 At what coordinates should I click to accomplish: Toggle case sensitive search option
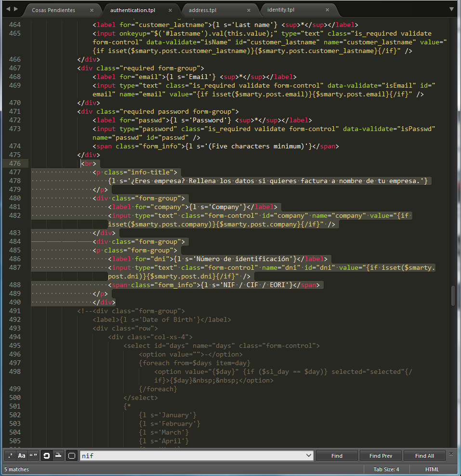(22, 456)
